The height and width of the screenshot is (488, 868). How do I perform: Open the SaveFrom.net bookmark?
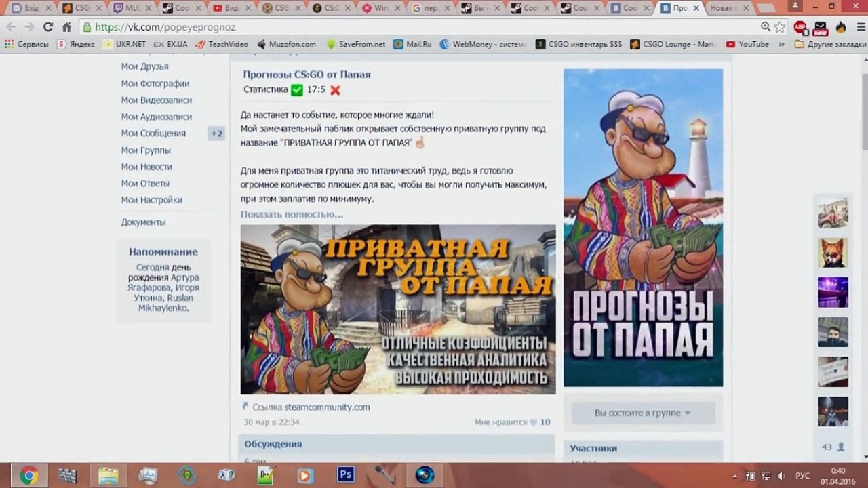click(x=356, y=44)
